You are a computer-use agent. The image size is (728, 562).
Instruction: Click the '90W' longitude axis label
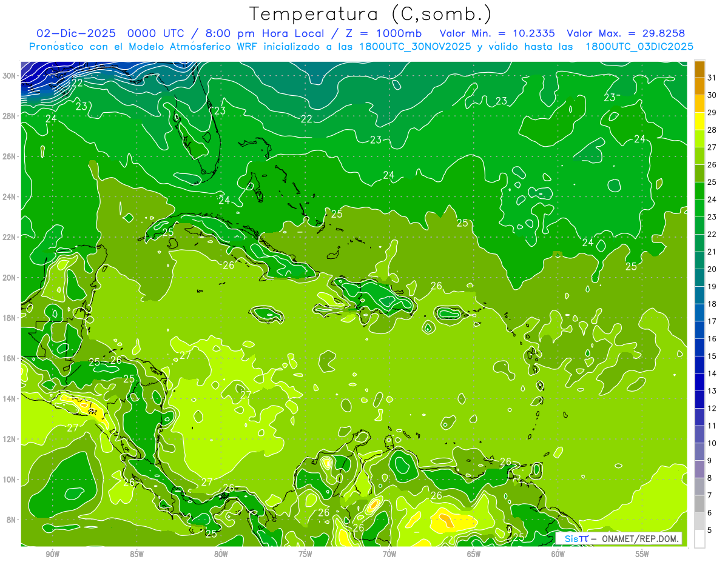(52, 555)
